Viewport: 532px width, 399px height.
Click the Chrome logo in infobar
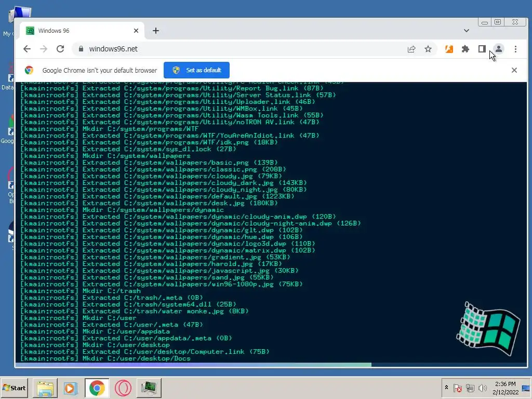tap(29, 70)
